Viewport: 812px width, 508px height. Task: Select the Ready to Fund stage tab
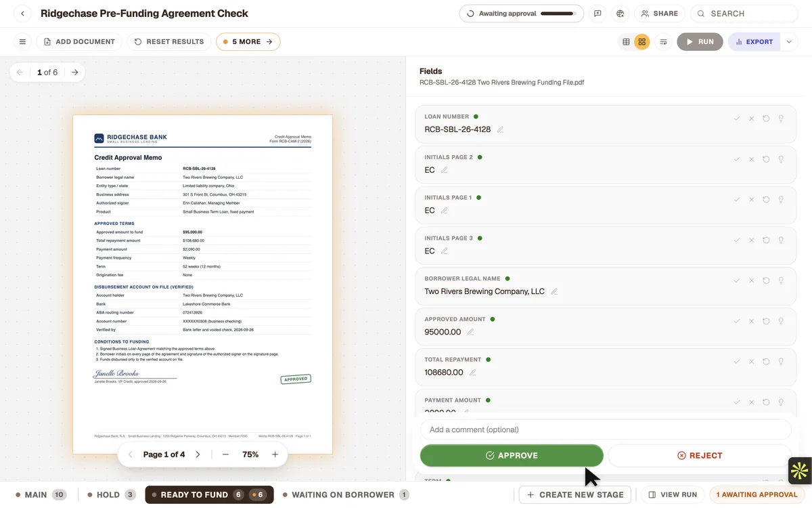click(x=209, y=495)
